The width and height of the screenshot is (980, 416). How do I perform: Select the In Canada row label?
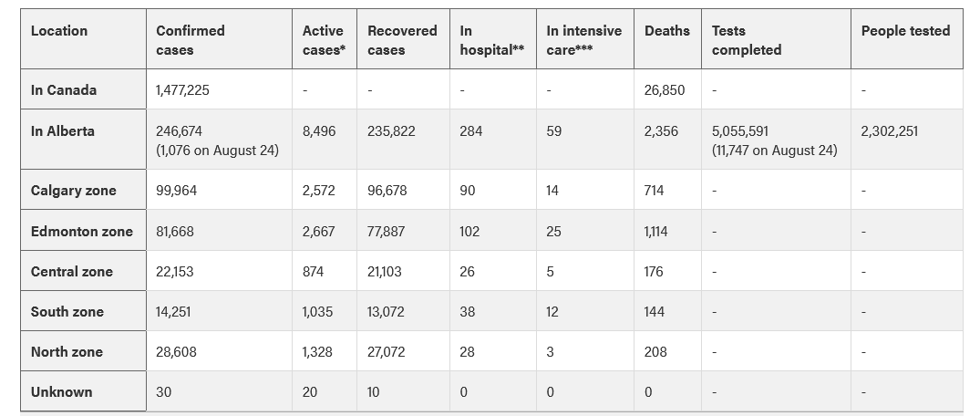coord(64,90)
